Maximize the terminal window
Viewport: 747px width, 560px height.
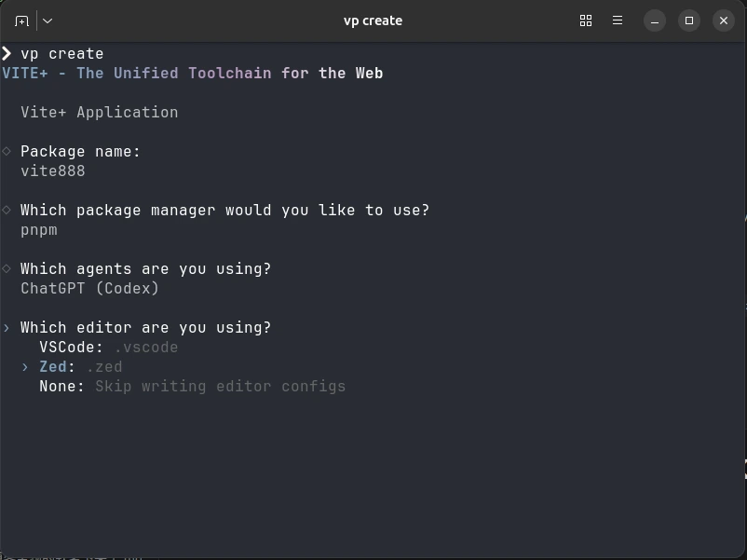coord(689,20)
